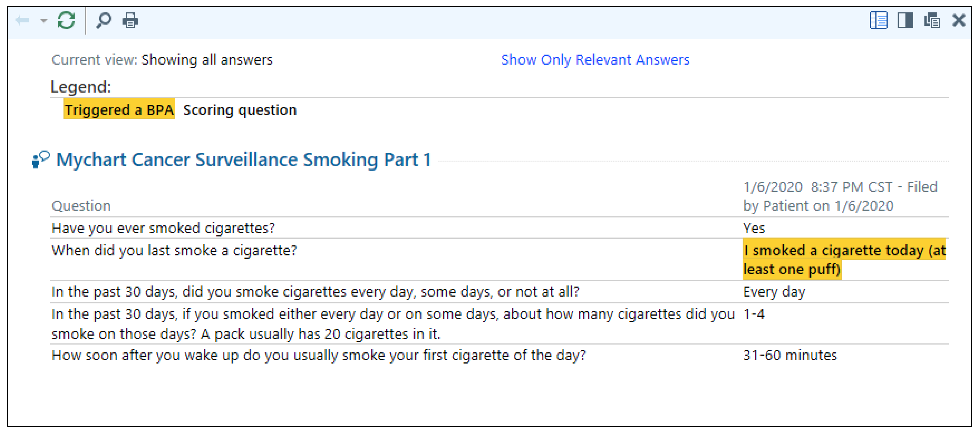Screen dimensions: 980x436
Task: Toggle the split-pane view icon
Action: pos(905,20)
